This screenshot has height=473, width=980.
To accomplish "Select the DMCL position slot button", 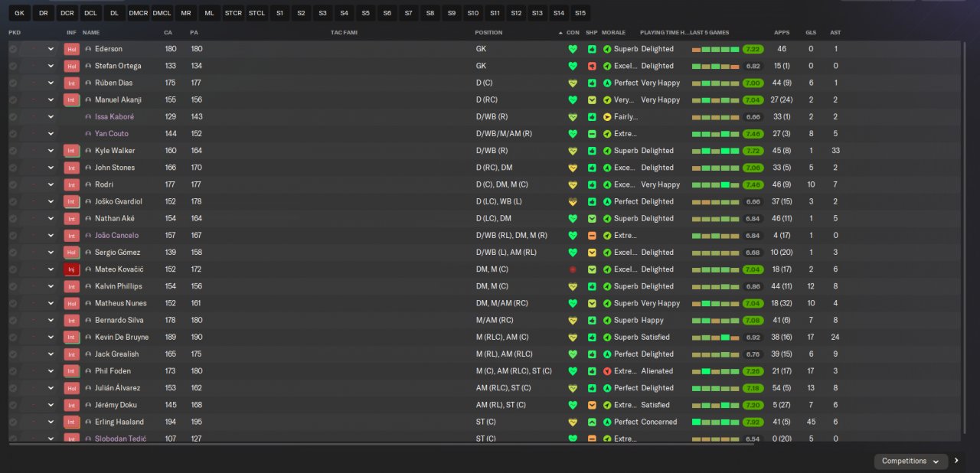I will [162, 13].
